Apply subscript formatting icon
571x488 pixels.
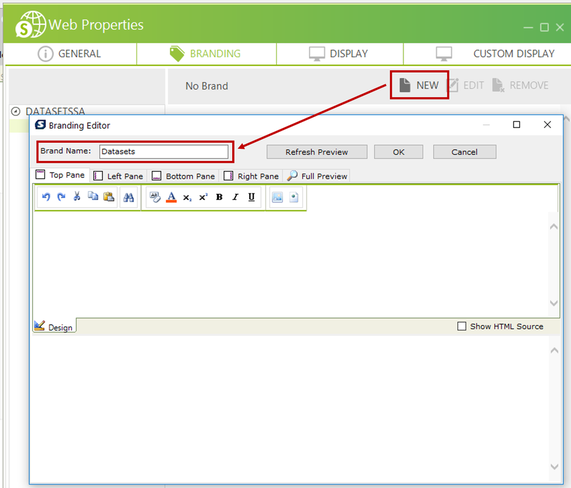(x=187, y=197)
